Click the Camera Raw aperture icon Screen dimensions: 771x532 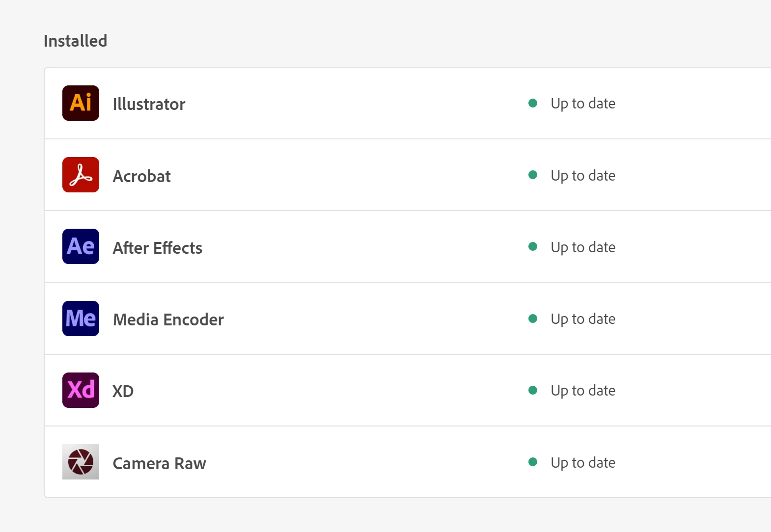[81, 462]
